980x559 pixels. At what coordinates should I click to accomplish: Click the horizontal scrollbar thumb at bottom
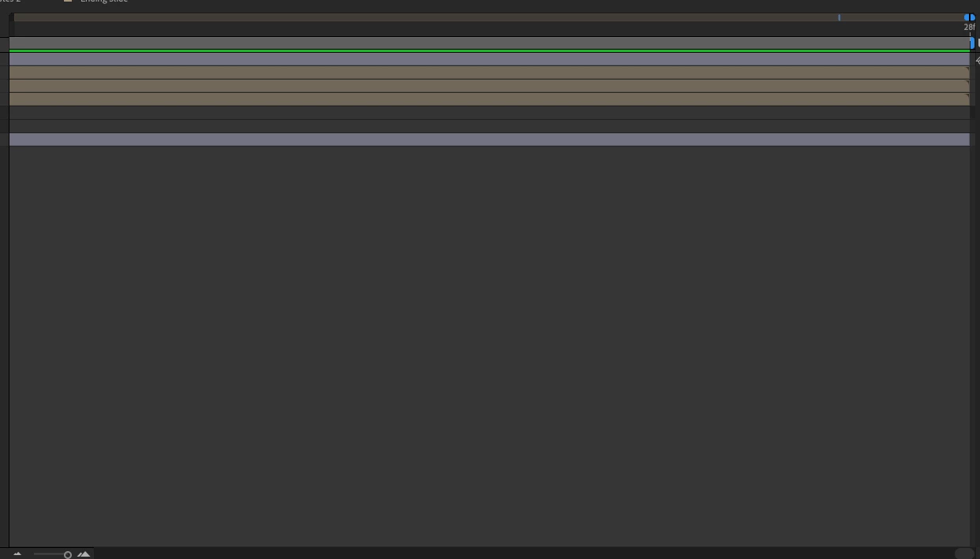[964, 553]
